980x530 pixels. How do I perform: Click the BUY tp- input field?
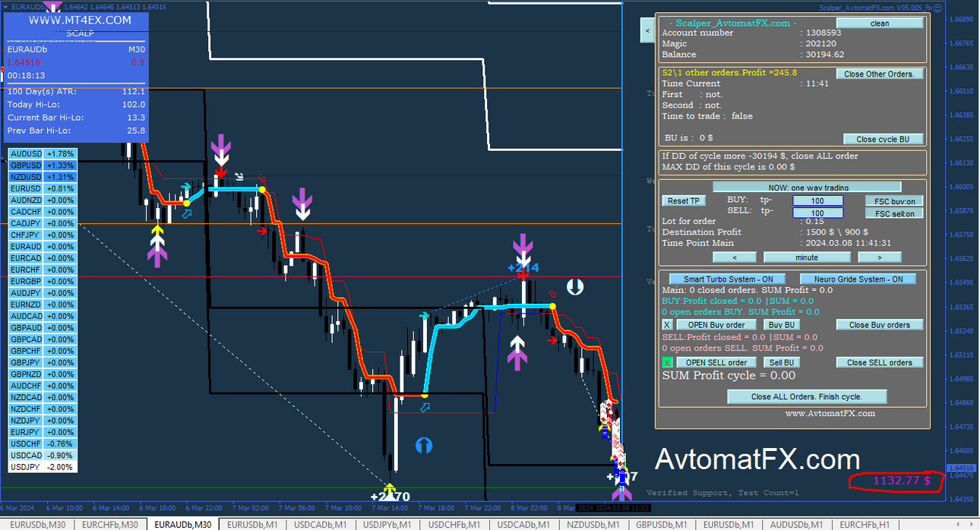817,201
